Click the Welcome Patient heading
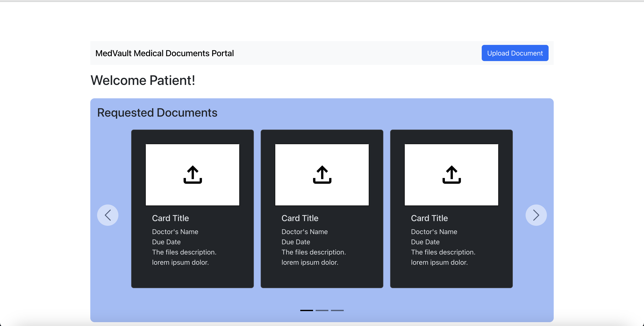The image size is (644, 326). click(143, 80)
